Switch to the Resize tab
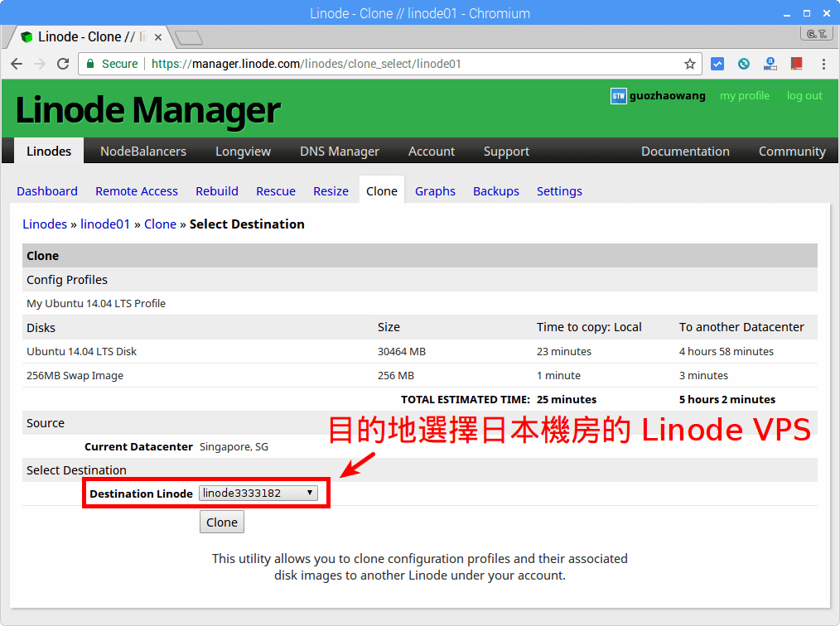This screenshot has width=840, height=626. point(331,191)
